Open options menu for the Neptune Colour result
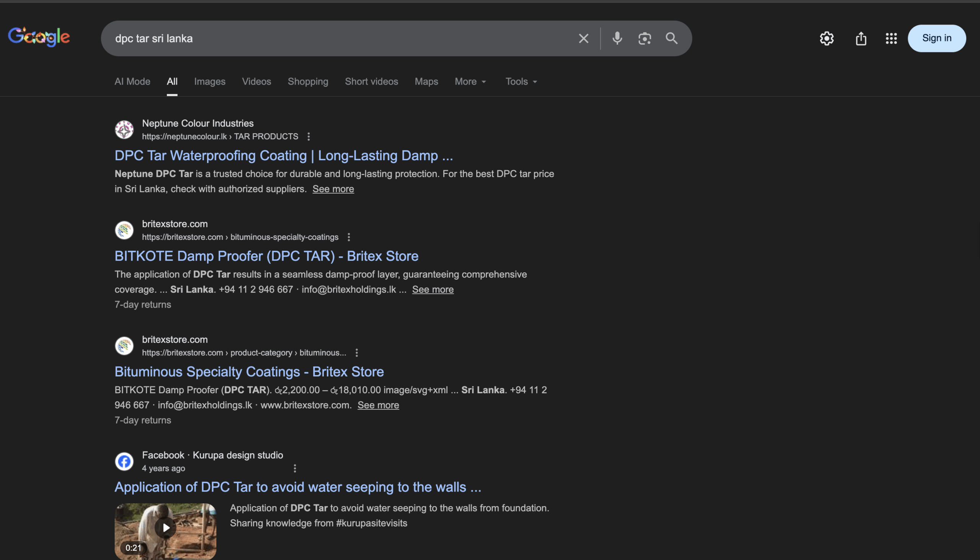This screenshot has height=560, width=980. pyautogui.click(x=308, y=137)
